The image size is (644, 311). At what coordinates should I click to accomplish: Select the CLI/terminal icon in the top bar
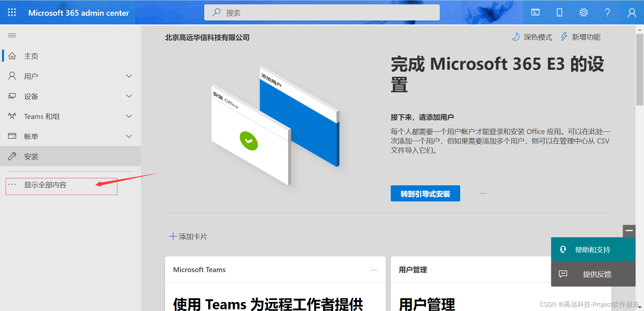(x=535, y=12)
